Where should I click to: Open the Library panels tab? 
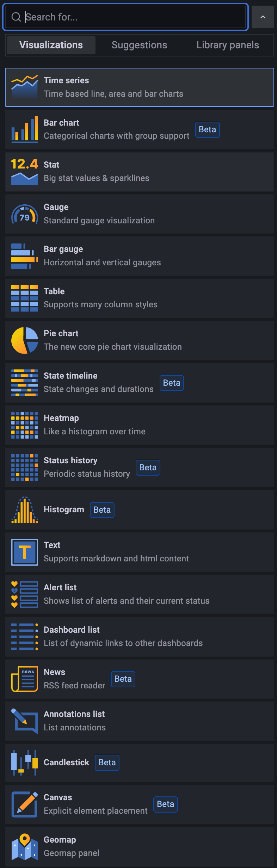(x=228, y=45)
